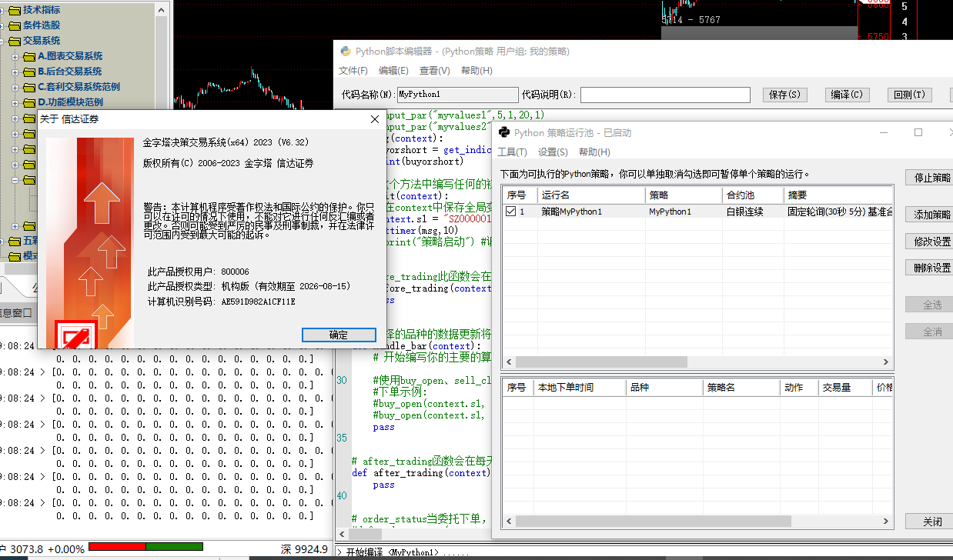Open 帮助(H) menu in 策略运行池
This screenshot has height=560, width=953.
pos(594,152)
